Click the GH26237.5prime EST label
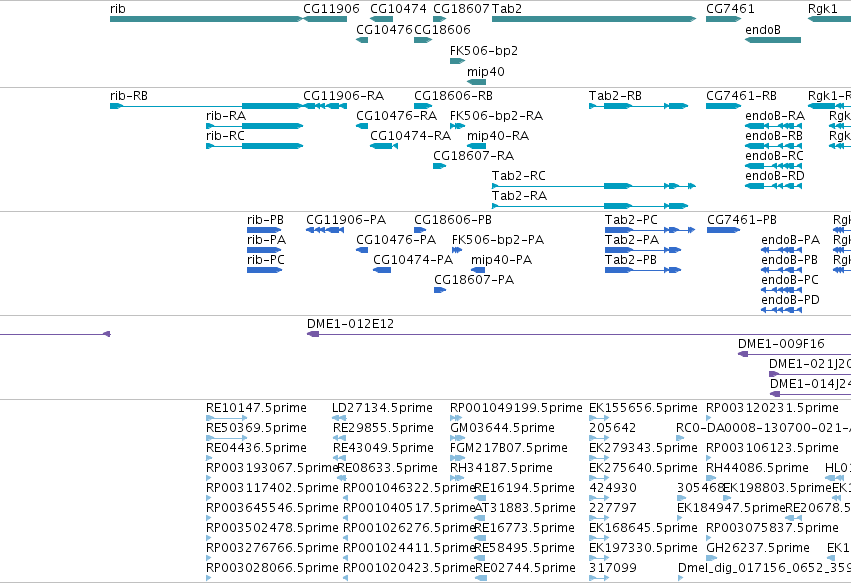Viewport: 851px width, 583px height. (758, 548)
